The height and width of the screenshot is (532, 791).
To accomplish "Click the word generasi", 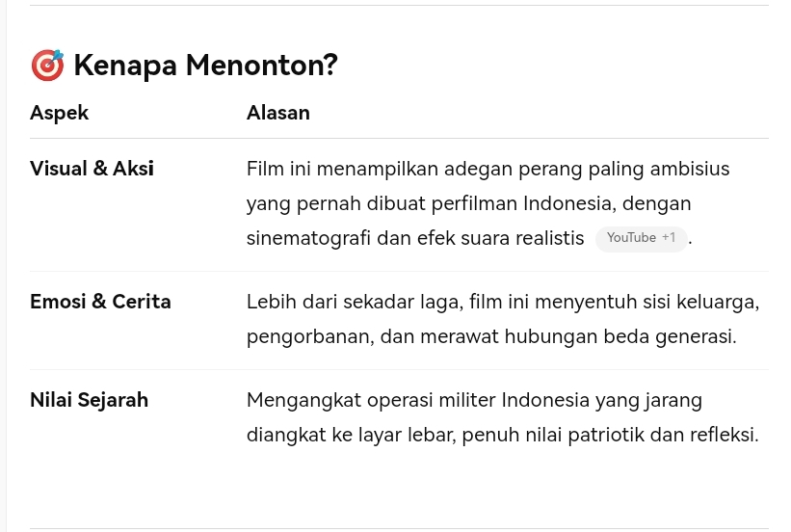I will (696, 336).
